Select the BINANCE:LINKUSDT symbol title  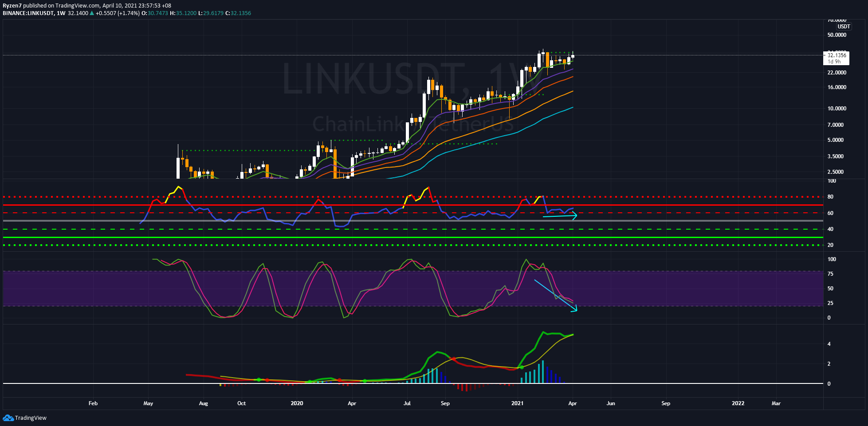click(28, 13)
